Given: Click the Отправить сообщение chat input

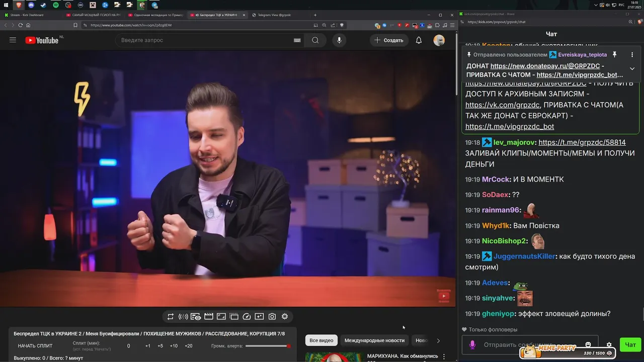Looking at the screenshot, I should coord(529,345).
